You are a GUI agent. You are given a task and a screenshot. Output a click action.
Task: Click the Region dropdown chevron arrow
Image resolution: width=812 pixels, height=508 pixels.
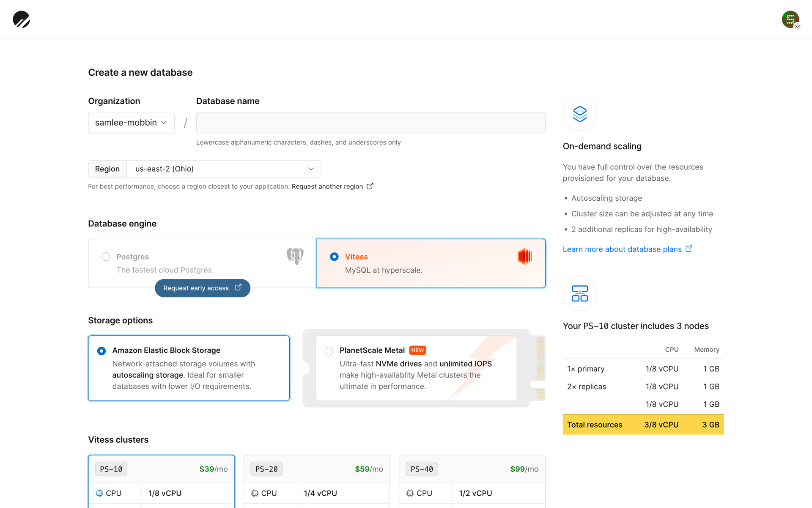coord(311,169)
